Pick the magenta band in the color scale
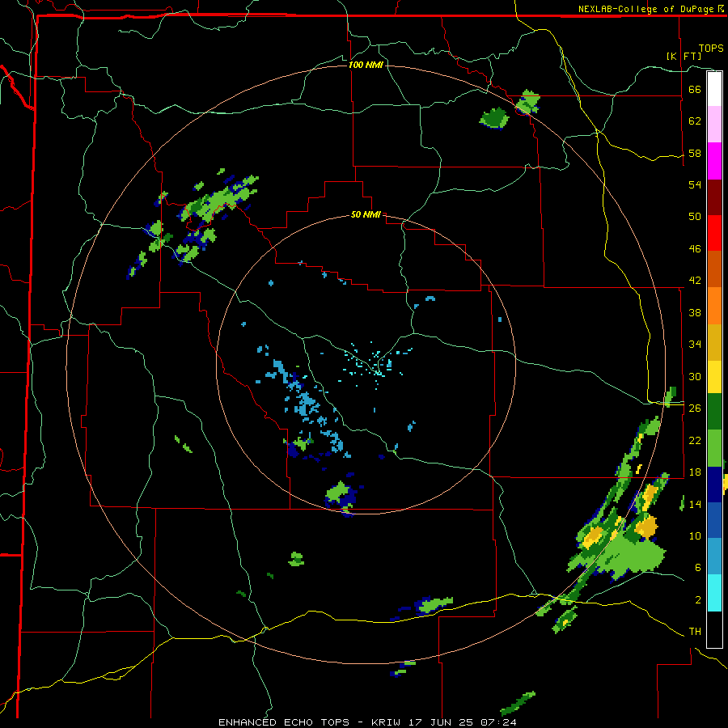728x728 pixels. coord(714,161)
